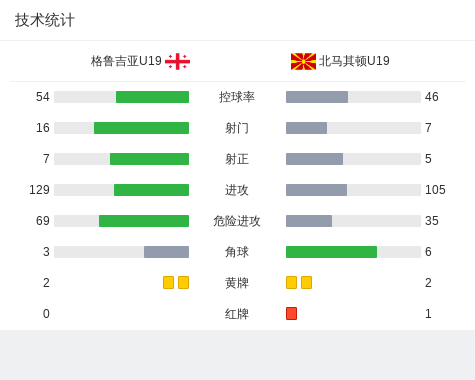The image size is (475, 380).
Task: Click the 红牌 stat label
Action: pyautogui.click(x=237, y=314)
